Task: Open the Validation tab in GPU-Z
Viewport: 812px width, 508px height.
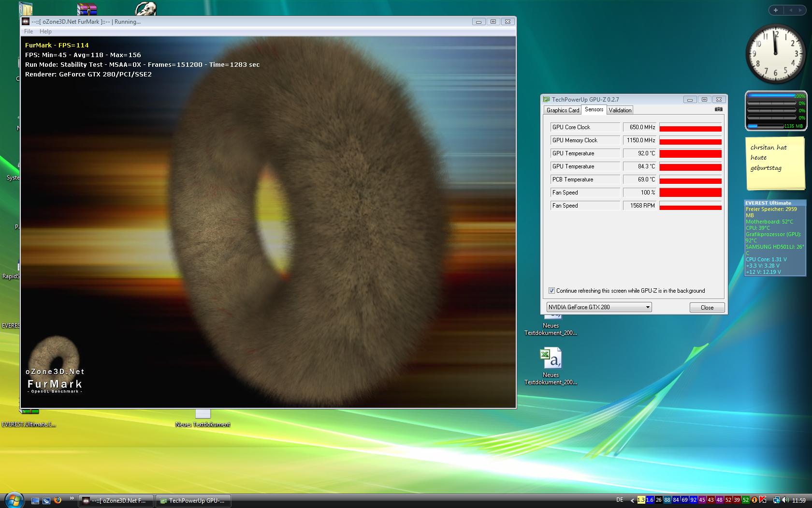Action: coord(620,110)
